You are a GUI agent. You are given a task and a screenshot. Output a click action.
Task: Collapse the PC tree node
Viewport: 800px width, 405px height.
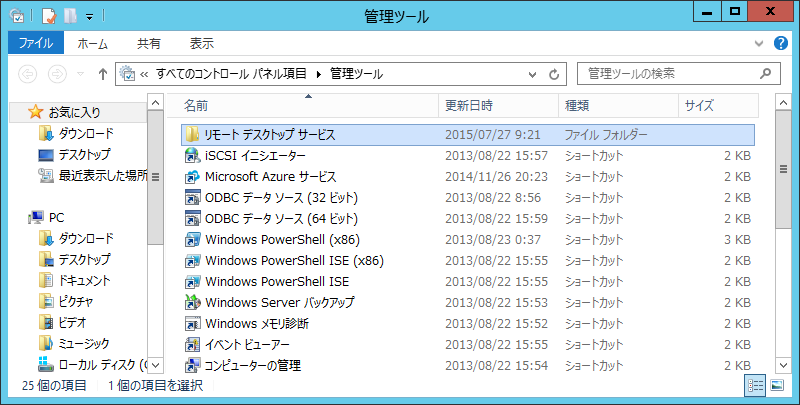(23, 217)
